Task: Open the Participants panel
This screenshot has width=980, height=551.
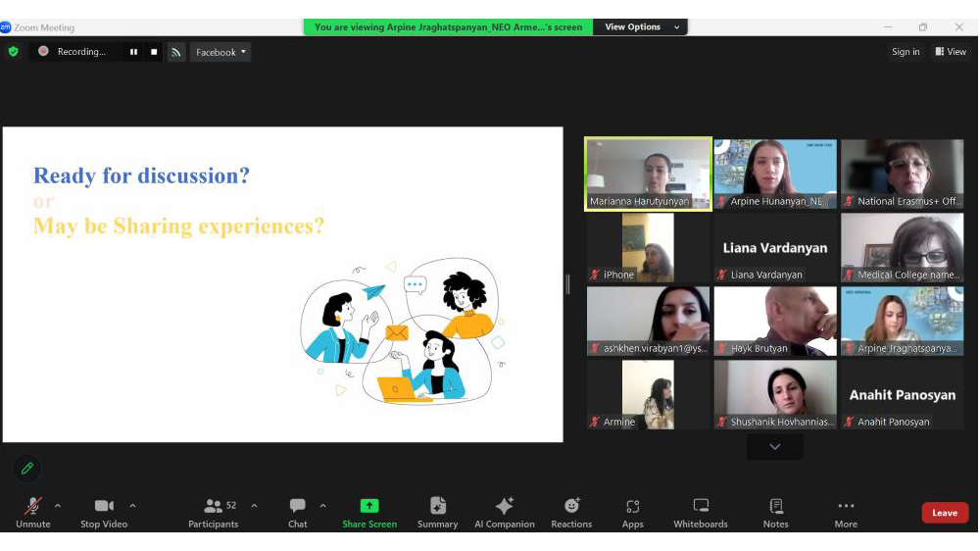Action: tap(214, 512)
